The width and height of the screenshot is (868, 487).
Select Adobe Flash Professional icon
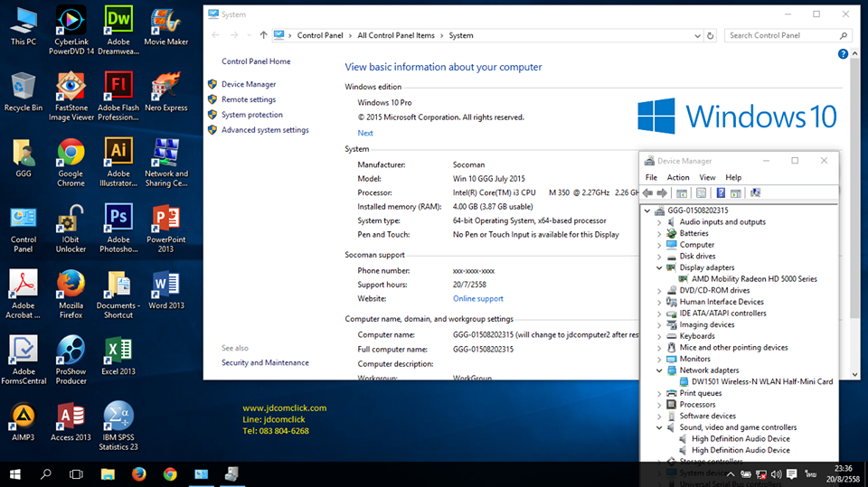pos(118,97)
